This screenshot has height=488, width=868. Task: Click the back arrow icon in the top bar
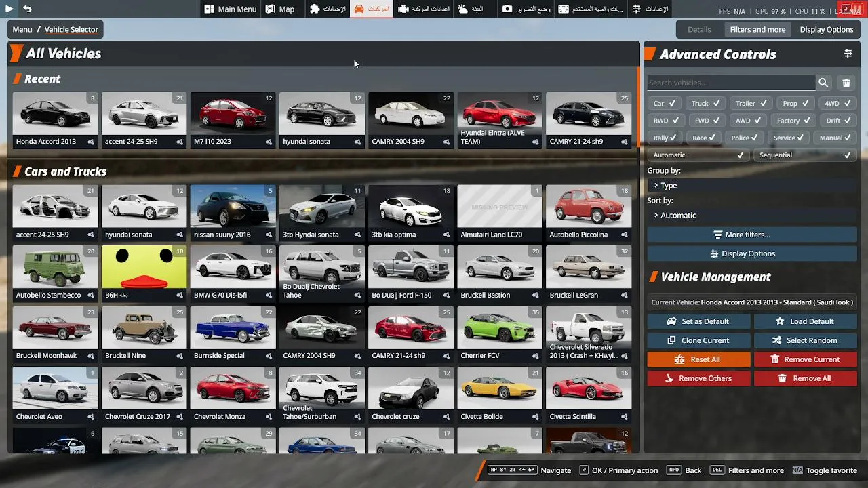[x=27, y=9]
